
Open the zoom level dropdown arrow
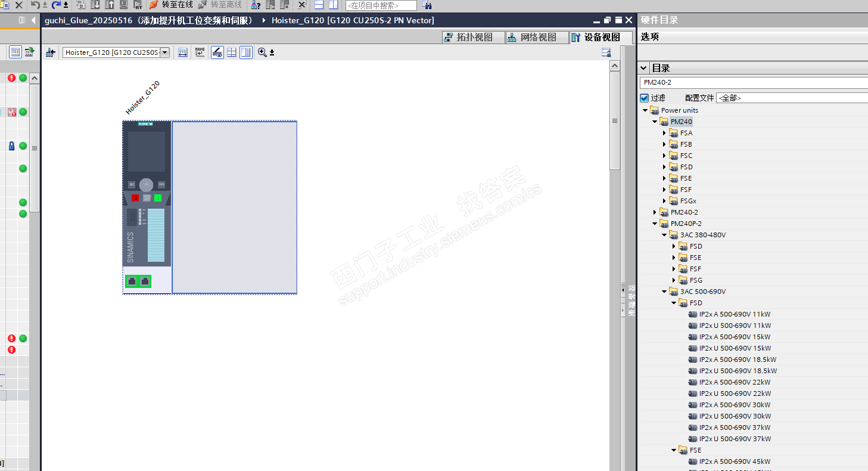272,52
